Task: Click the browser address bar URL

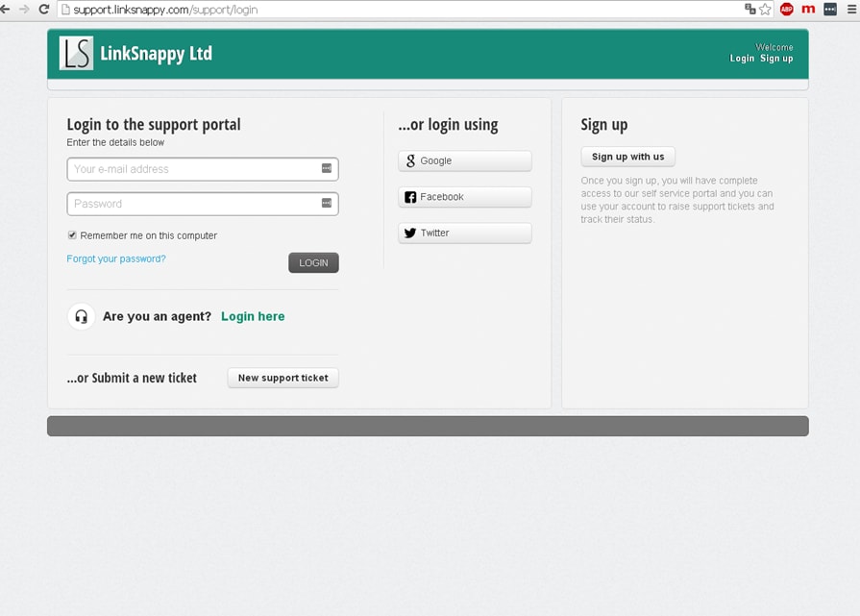Action: tap(165, 10)
